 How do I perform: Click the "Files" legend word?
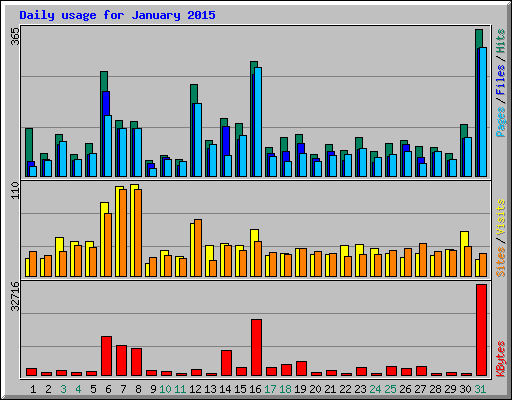501,80
